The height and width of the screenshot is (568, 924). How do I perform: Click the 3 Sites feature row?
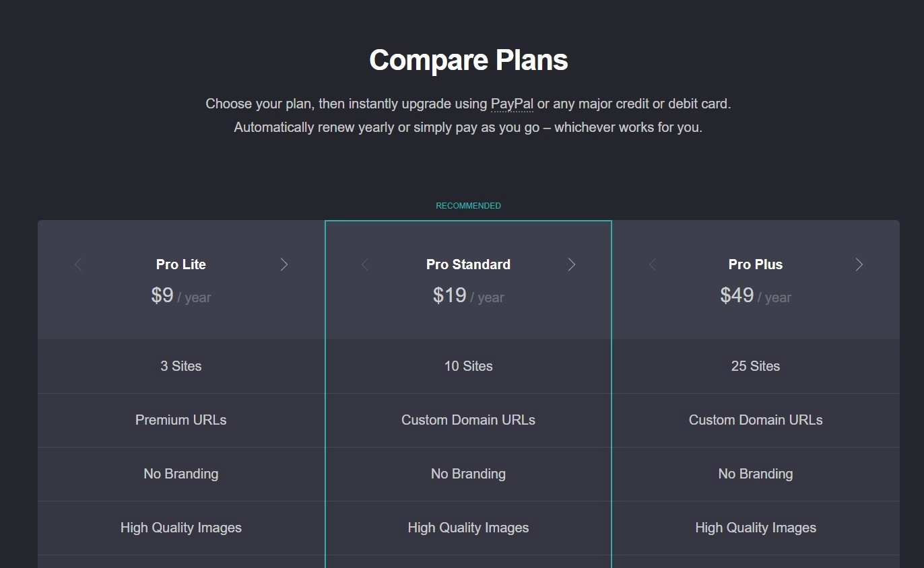click(181, 366)
